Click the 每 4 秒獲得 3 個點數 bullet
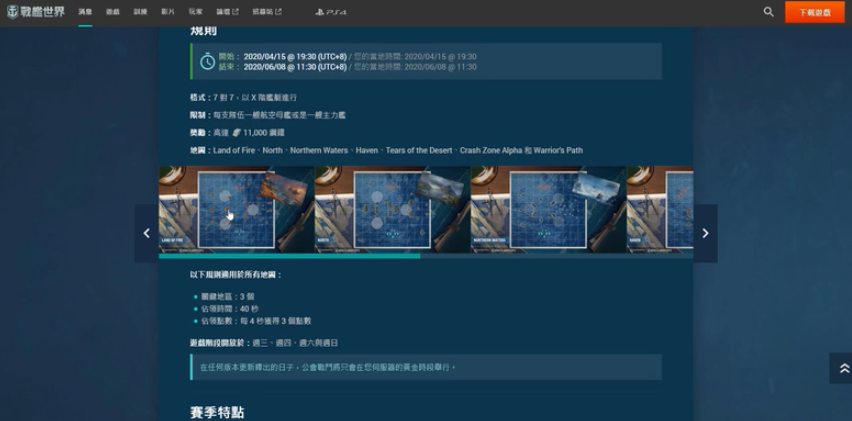 [x=256, y=321]
